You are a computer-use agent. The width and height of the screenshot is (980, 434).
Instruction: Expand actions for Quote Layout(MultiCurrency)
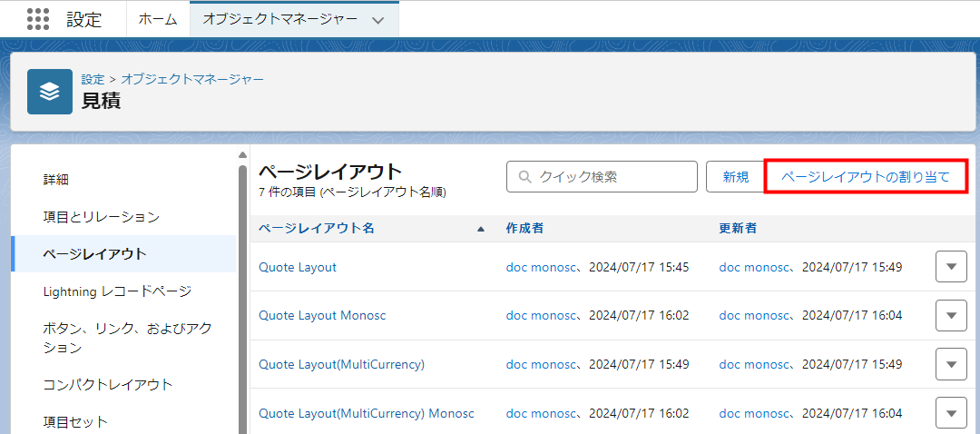(951, 364)
